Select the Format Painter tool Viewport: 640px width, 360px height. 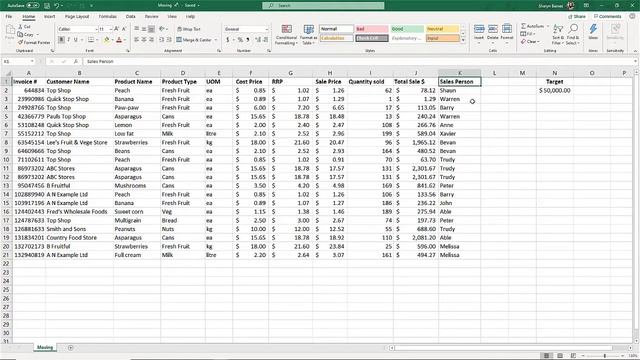(34, 42)
